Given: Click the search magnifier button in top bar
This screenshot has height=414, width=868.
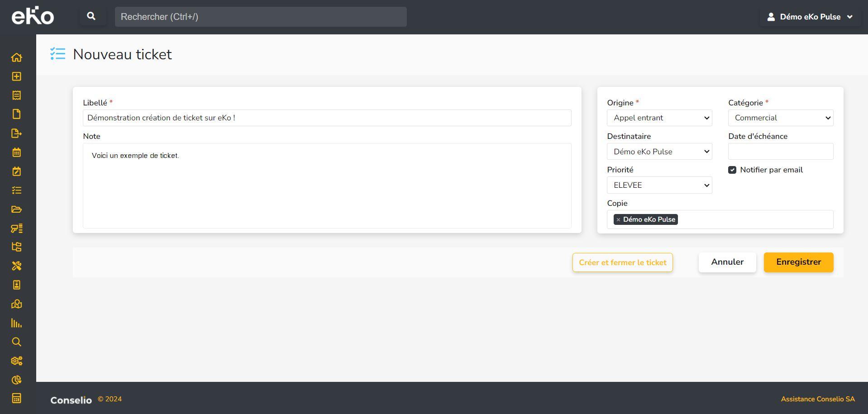Looking at the screenshot, I should click(x=91, y=16).
